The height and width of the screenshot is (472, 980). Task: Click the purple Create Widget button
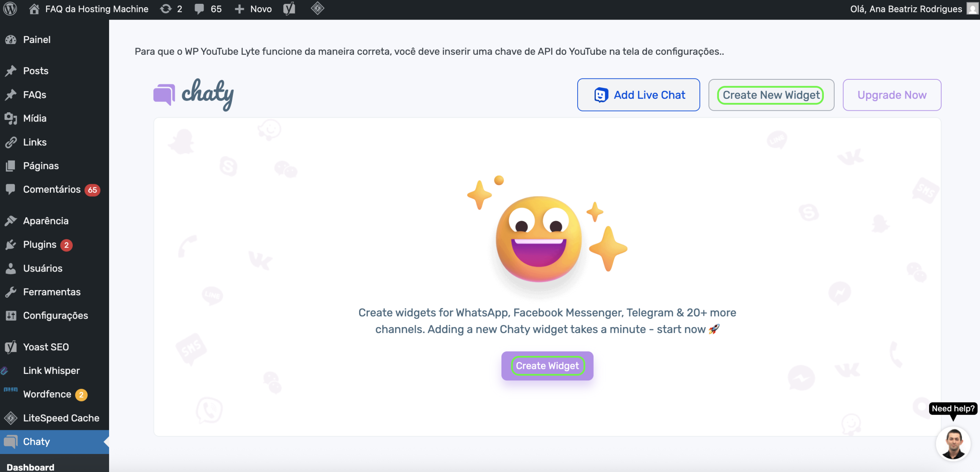click(x=547, y=366)
